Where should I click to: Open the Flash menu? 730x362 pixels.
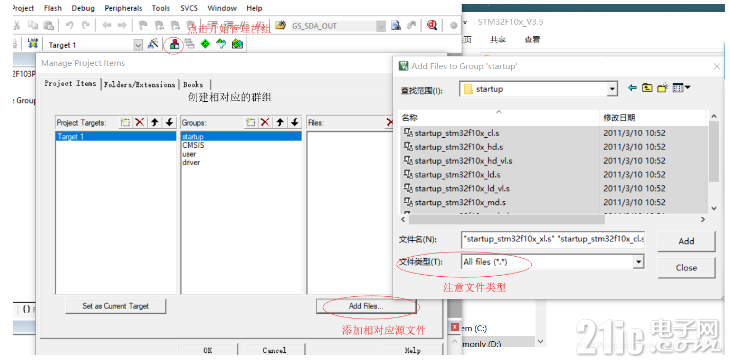click(x=53, y=8)
